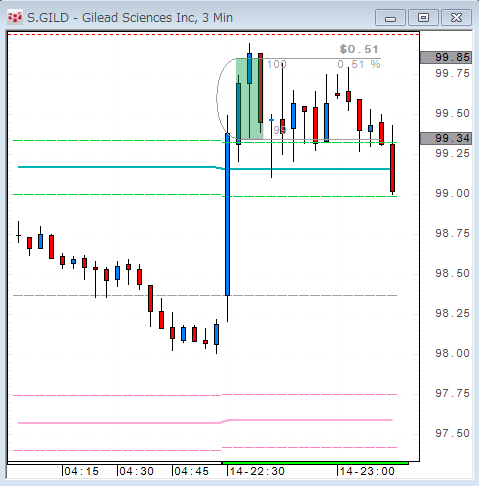Click the 99.50 price axis label
This screenshot has height=486, width=479.
pyautogui.click(x=452, y=113)
